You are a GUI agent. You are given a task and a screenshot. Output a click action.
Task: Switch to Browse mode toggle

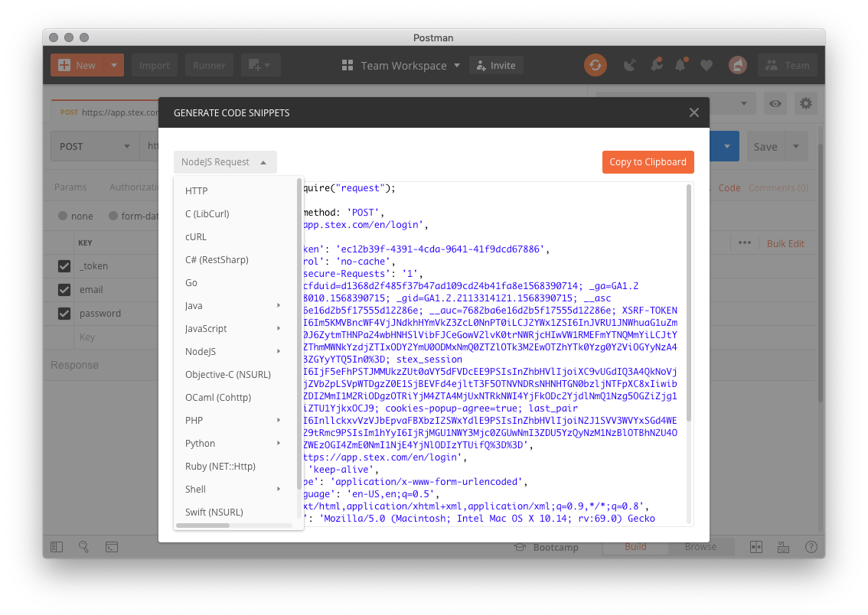pyautogui.click(x=701, y=546)
